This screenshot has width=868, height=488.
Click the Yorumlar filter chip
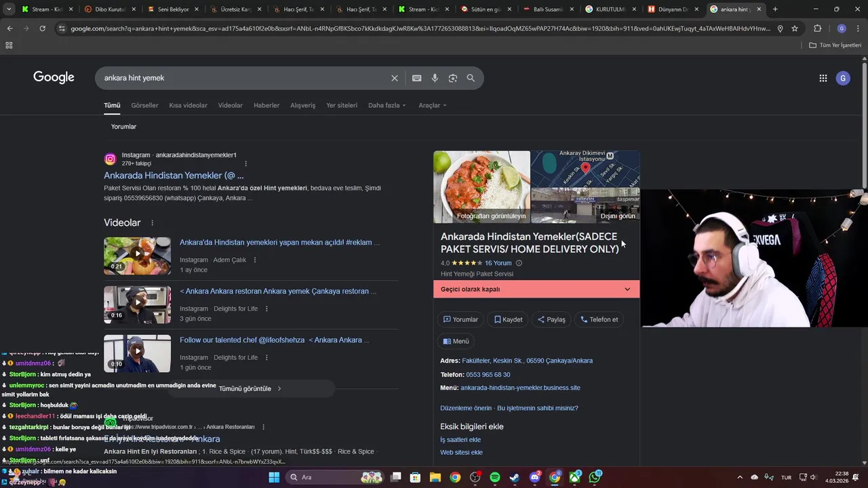pyautogui.click(x=123, y=127)
